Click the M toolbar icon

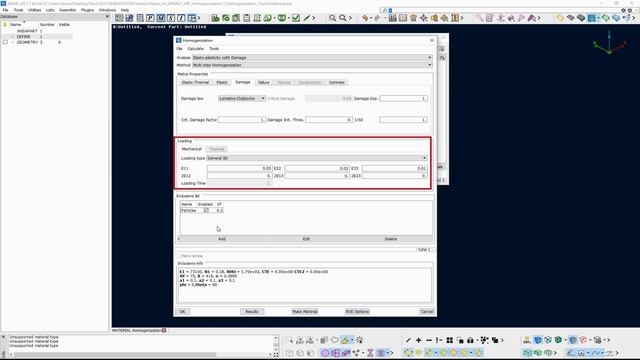(160, 18)
